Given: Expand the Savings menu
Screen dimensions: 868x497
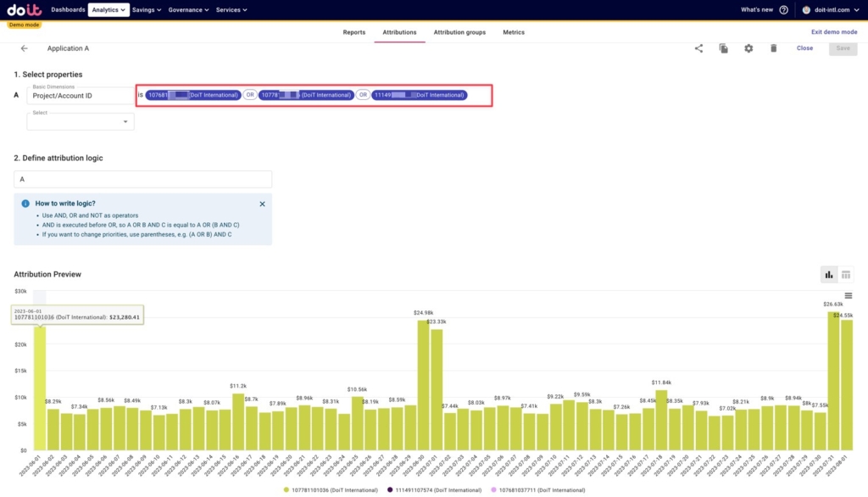Looking at the screenshot, I should point(147,10).
